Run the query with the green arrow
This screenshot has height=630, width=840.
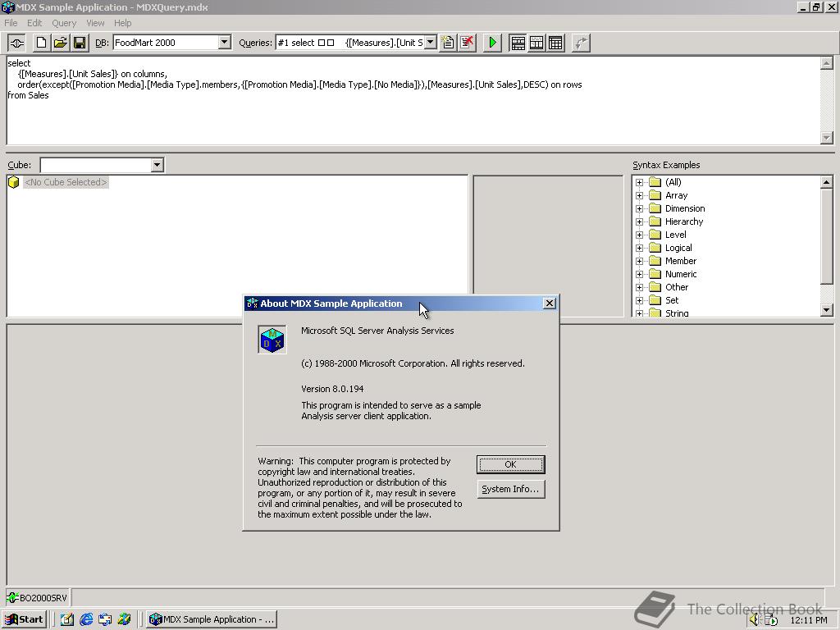point(492,43)
